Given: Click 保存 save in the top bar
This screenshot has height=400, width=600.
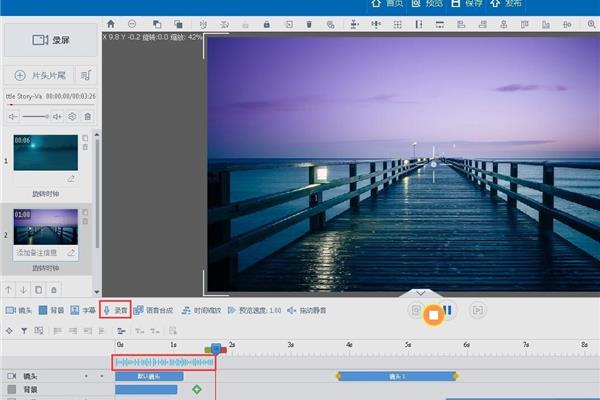Looking at the screenshot, I should (x=466, y=3).
